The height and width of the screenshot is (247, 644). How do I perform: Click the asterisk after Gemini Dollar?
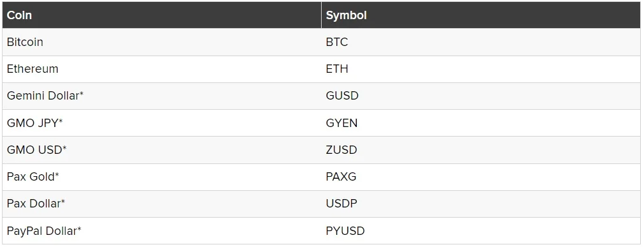click(81, 94)
